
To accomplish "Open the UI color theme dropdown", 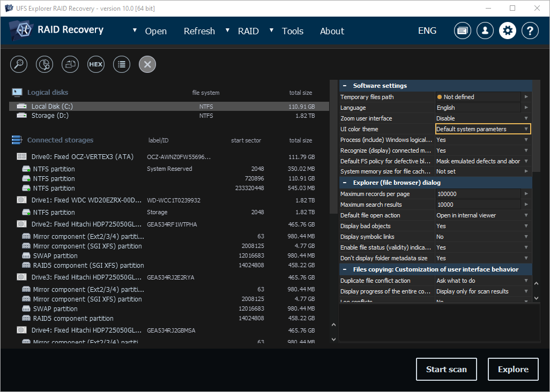I will point(483,129).
